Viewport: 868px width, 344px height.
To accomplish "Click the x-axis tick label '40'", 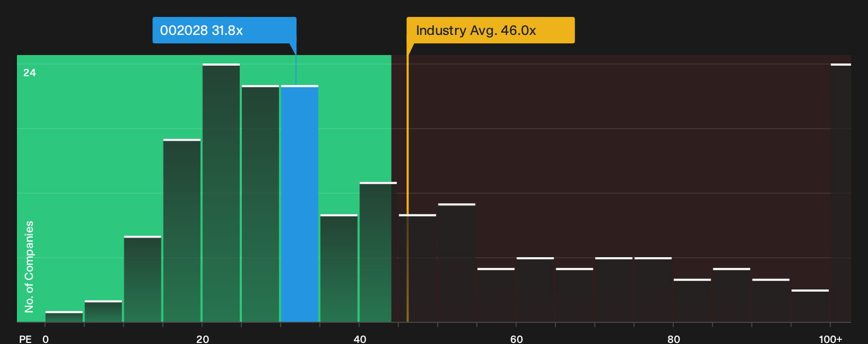I will [x=360, y=339].
